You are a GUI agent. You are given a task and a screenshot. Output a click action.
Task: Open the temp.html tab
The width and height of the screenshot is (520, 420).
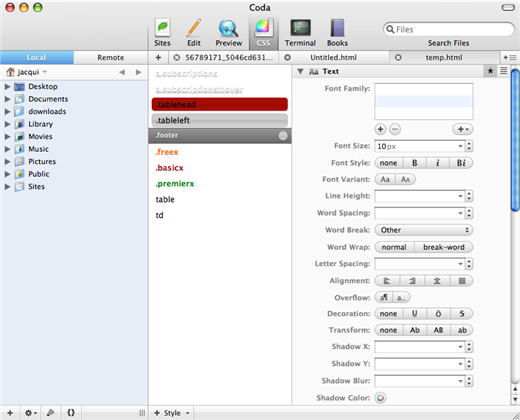click(x=444, y=58)
